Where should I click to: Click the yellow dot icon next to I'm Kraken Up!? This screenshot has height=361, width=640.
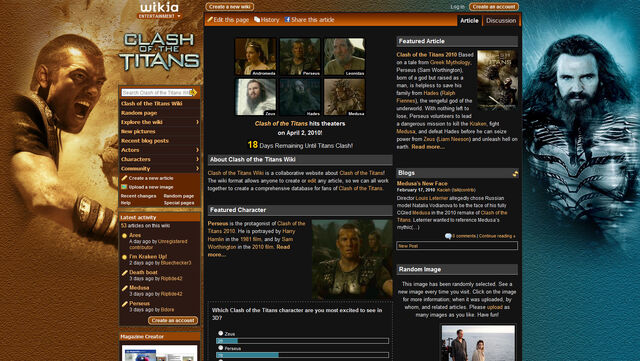click(124, 257)
